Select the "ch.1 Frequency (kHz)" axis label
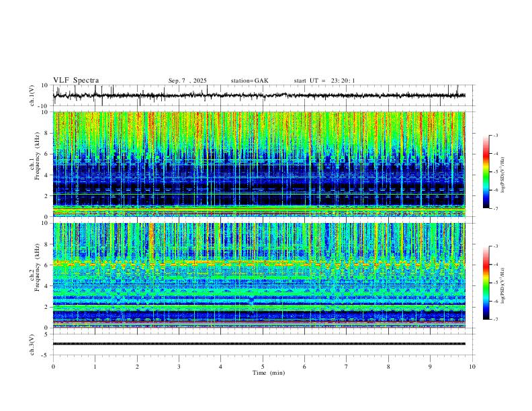Viewport: 532px width, 411px height. 34,156
